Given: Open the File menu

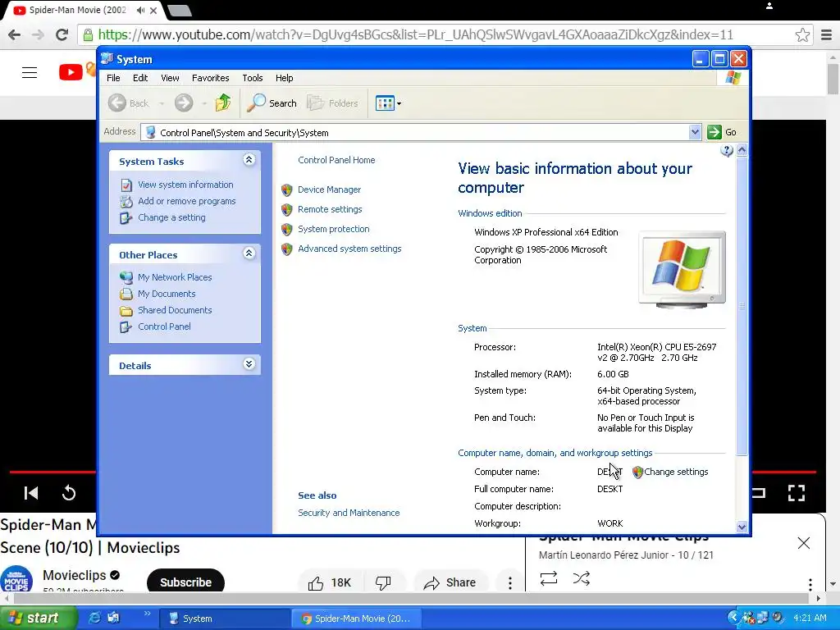Looking at the screenshot, I should tap(113, 78).
